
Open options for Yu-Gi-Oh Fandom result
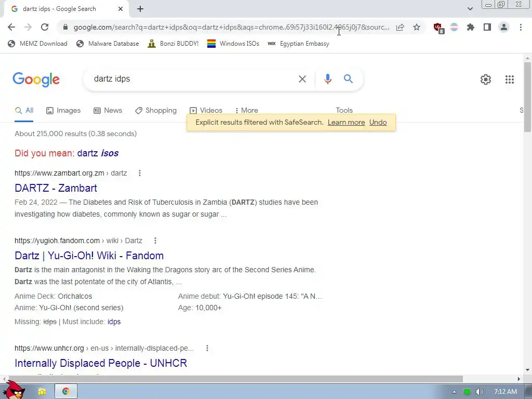click(155, 241)
